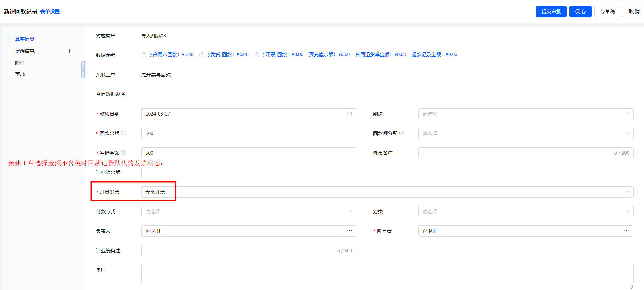Select 提醒信息 in the sidebar

(25, 51)
